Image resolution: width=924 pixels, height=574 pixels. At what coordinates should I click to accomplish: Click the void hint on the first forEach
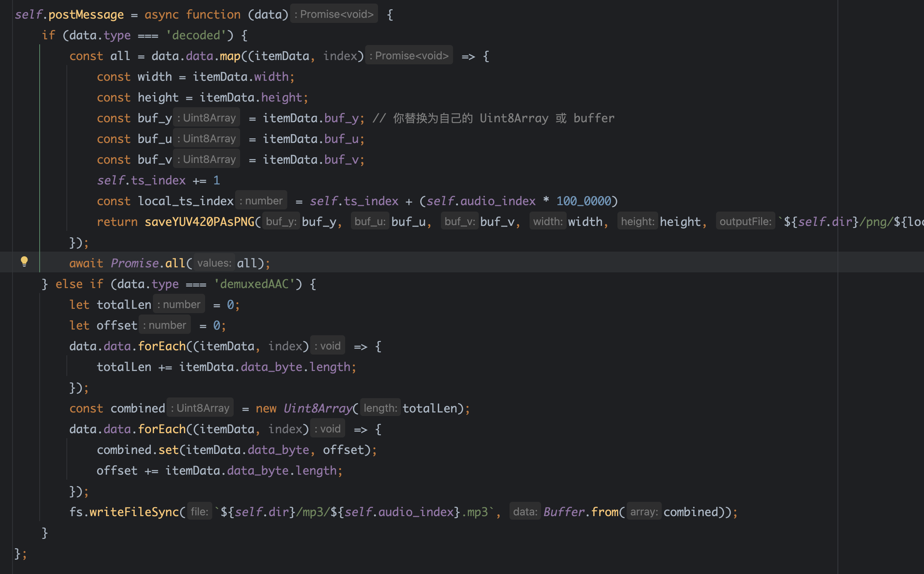[328, 346]
